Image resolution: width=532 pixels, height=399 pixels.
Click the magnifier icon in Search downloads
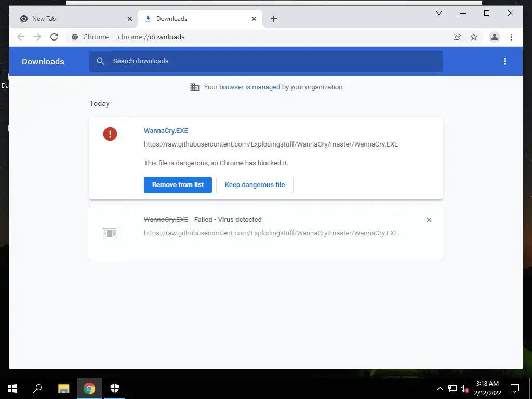(100, 61)
